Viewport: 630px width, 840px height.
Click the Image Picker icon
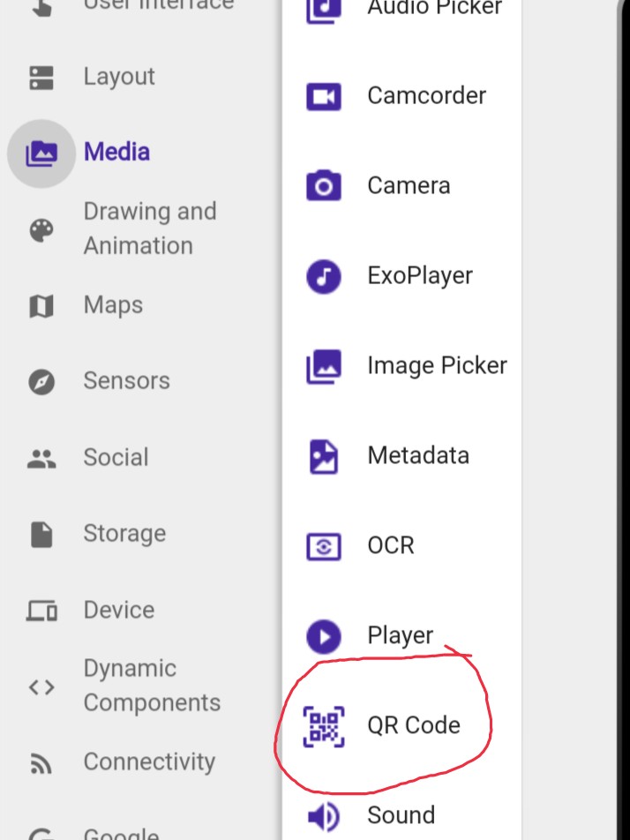pyautogui.click(x=324, y=366)
